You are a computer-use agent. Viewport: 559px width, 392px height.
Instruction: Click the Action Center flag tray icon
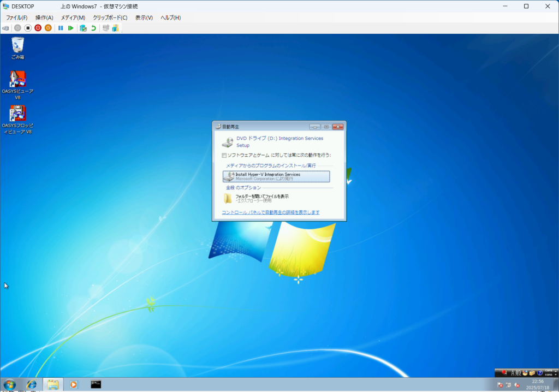(x=500, y=385)
